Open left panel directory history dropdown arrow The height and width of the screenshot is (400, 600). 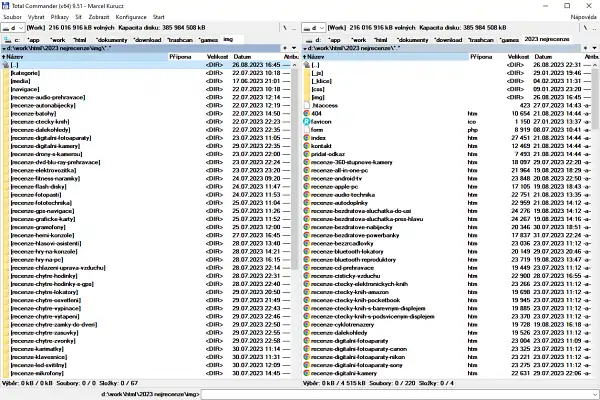pos(294,48)
